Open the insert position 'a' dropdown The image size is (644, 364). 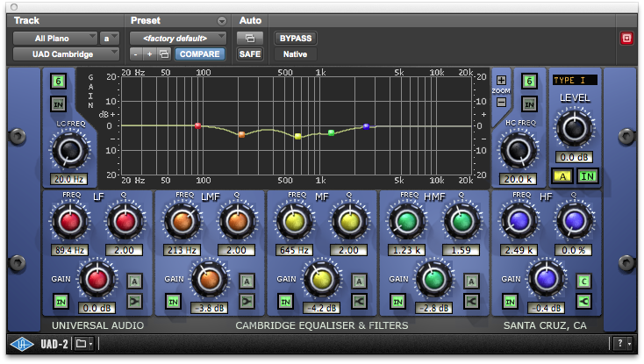pyautogui.click(x=110, y=39)
